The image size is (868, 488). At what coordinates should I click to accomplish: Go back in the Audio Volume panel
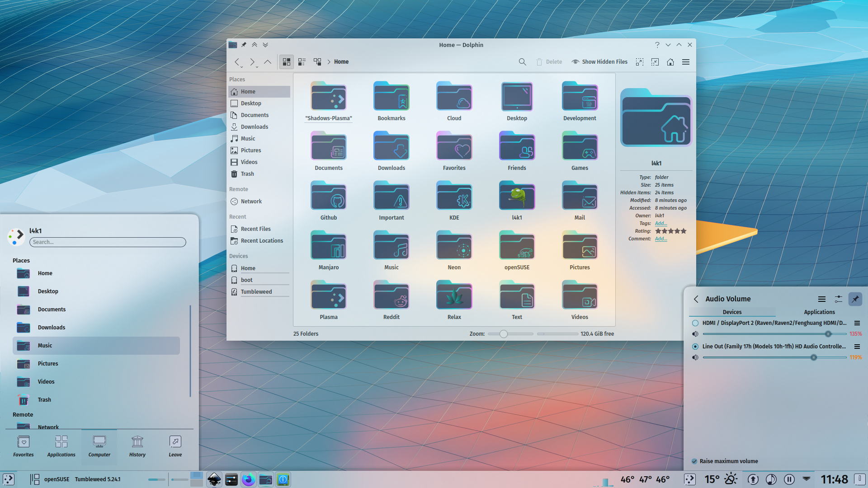696,299
